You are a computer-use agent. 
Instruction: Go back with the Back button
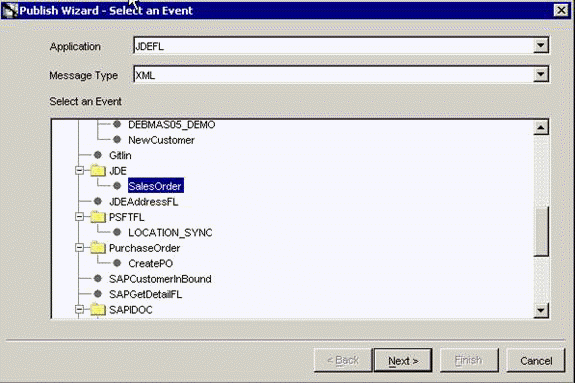pos(343,360)
